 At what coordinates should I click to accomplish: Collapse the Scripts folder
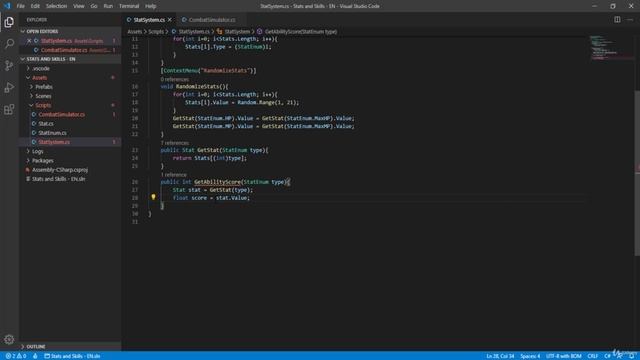point(43,105)
